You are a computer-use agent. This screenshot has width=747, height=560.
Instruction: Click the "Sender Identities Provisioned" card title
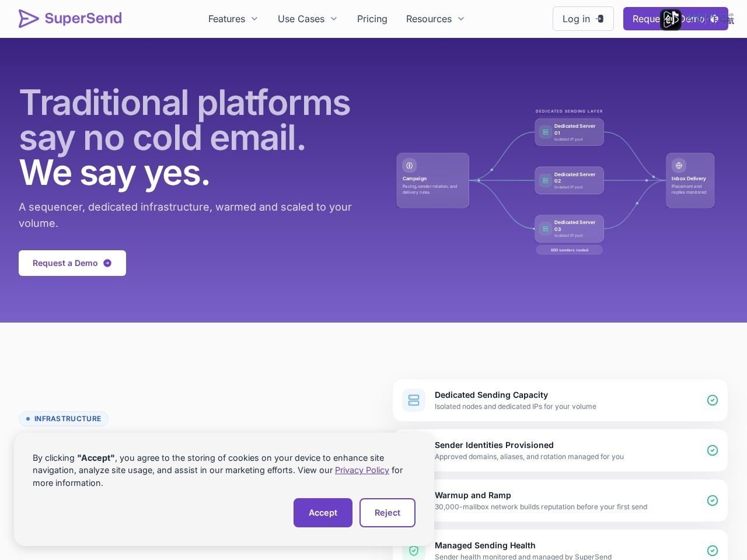point(494,445)
